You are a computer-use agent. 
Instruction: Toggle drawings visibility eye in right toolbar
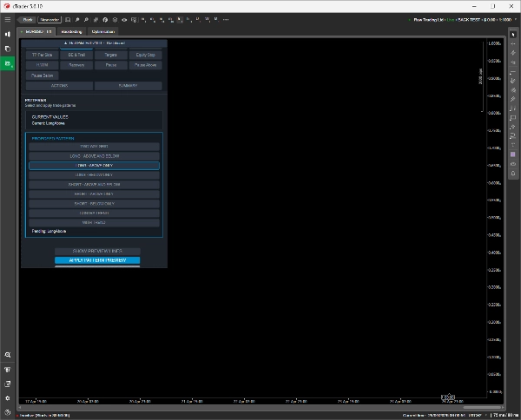tap(513, 164)
